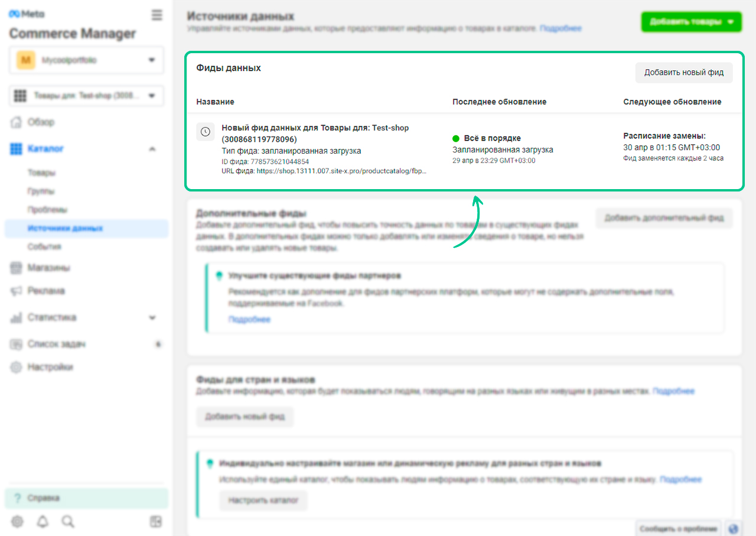The width and height of the screenshot is (756, 536).
Task: Click Добавить новый фид under countries and languages
Action: pos(245,417)
